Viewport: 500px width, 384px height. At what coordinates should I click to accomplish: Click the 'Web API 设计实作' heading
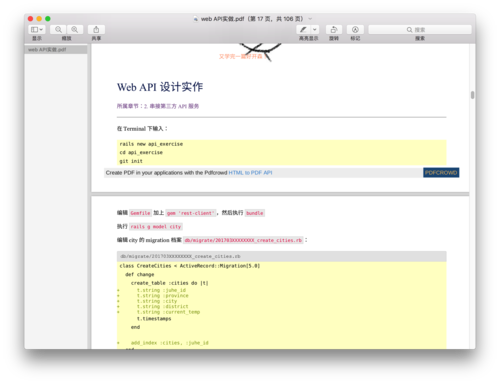[160, 87]
